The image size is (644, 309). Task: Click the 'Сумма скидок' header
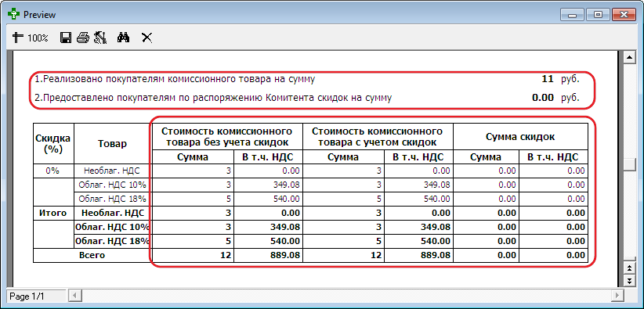coord(520,137)
